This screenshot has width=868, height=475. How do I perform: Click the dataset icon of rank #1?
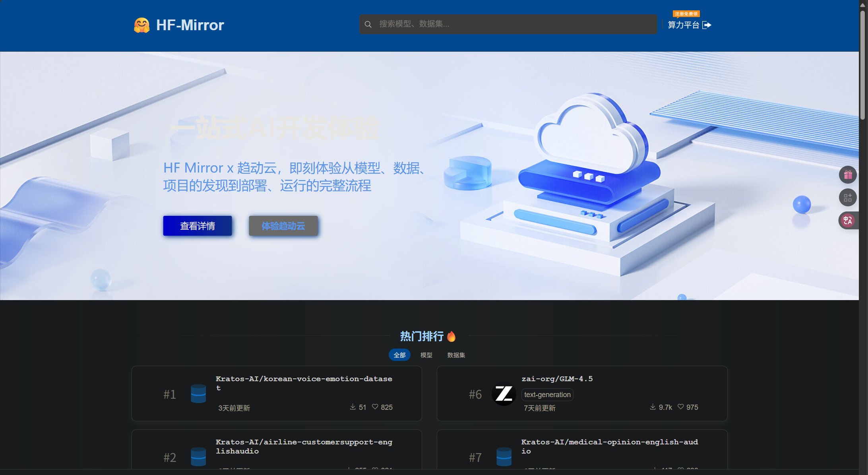198,394
